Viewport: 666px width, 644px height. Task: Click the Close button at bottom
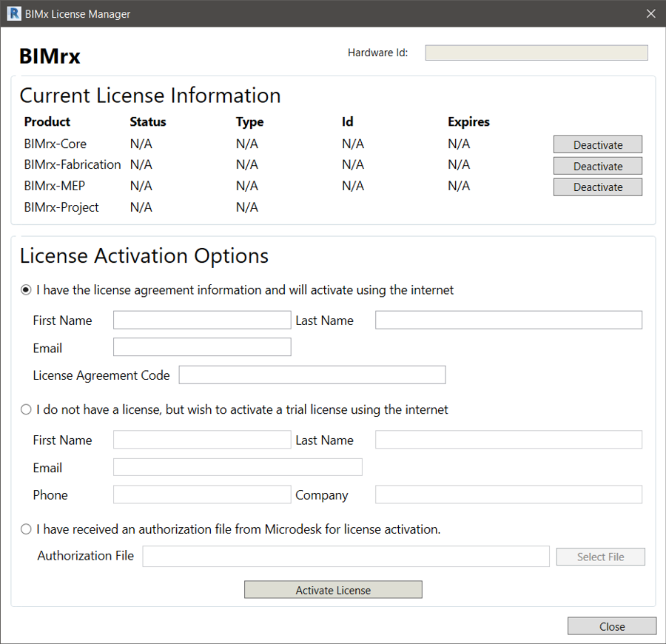[x=612, y=626]
